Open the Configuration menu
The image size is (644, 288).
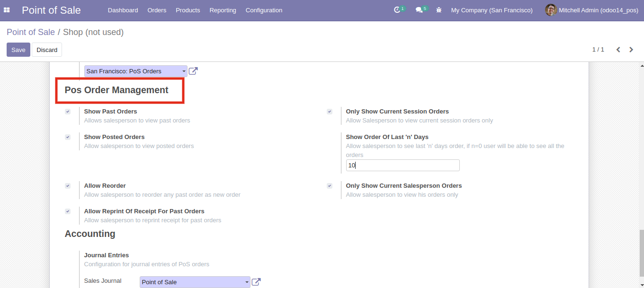pyautogui.click(x=264, y=10)
